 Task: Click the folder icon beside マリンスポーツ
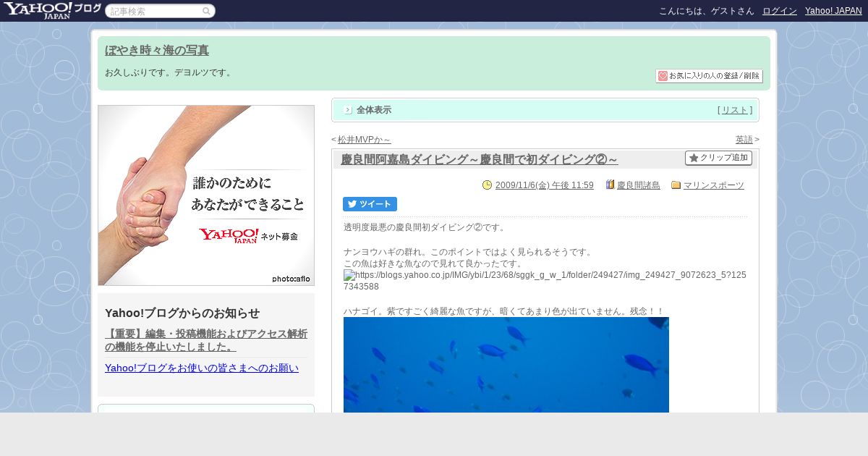click(x=676, y=185)
